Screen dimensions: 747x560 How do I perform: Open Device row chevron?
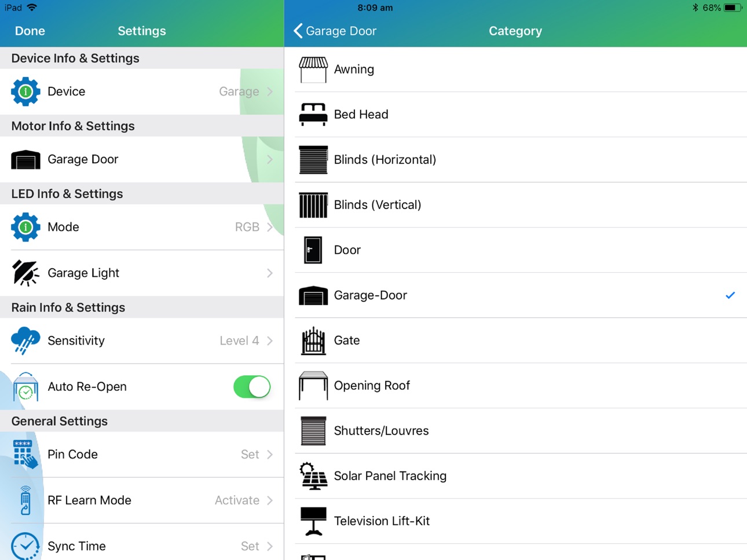(270, 91)
